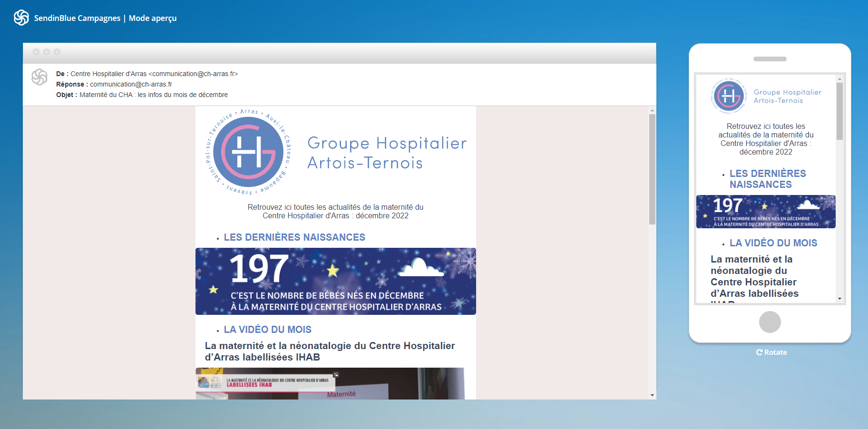Screen dimensions: 868x429
Task: Click the SendinBlue logo icon in header
Action: coord(21,18)
